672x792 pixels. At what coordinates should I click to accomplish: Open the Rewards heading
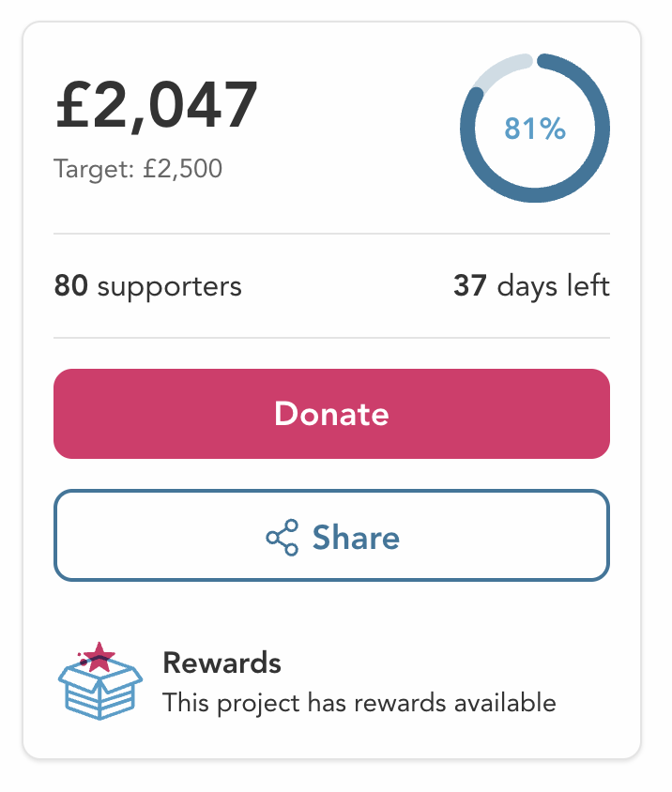pyautogui.click(x=222, y=663)
